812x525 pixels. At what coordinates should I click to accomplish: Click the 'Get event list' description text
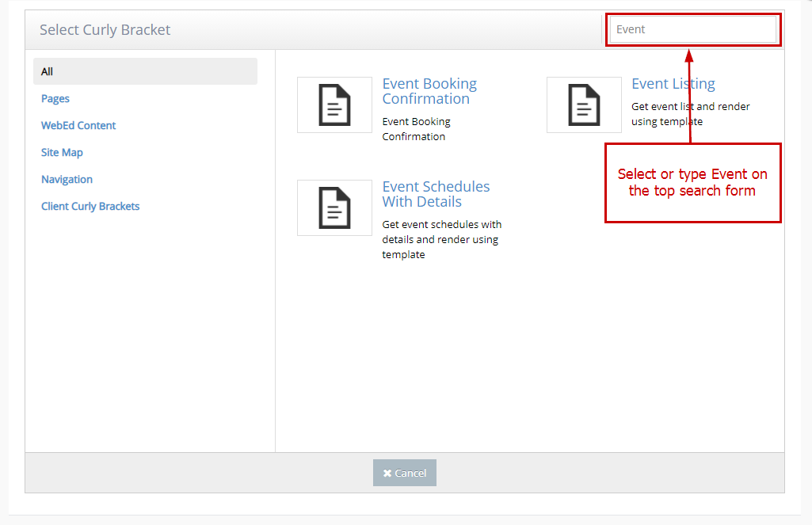pyautogui.click(x=690, y=113)
